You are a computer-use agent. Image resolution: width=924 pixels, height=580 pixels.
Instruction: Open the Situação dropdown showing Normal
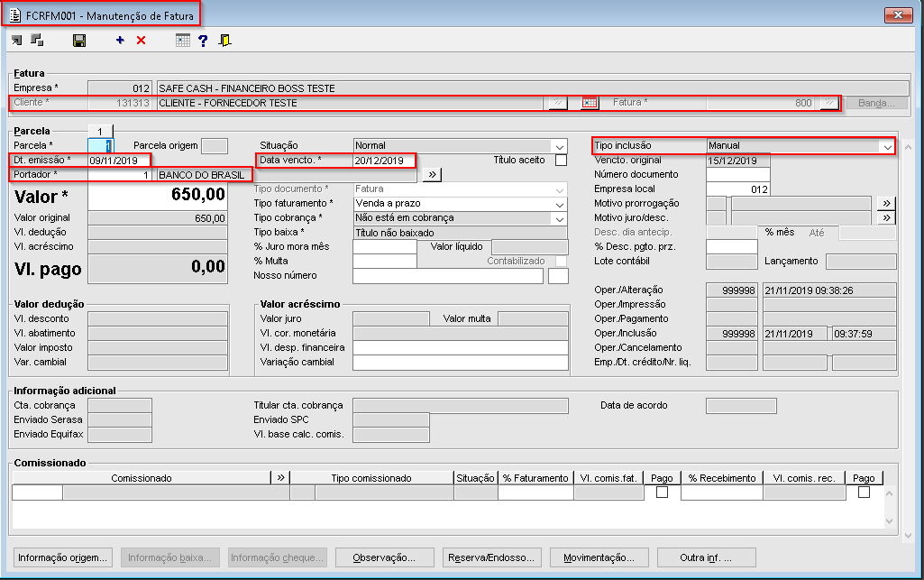coord(559,145)
